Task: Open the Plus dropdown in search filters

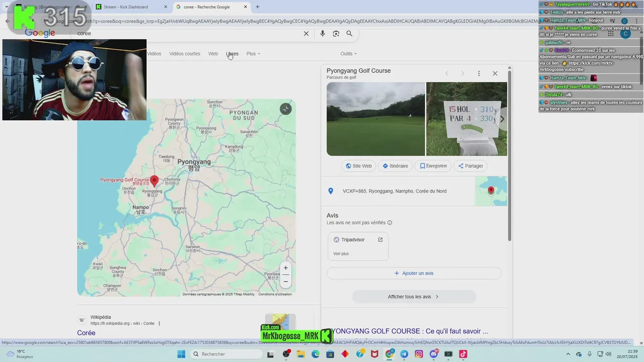Action: click(x=253, y=54)
